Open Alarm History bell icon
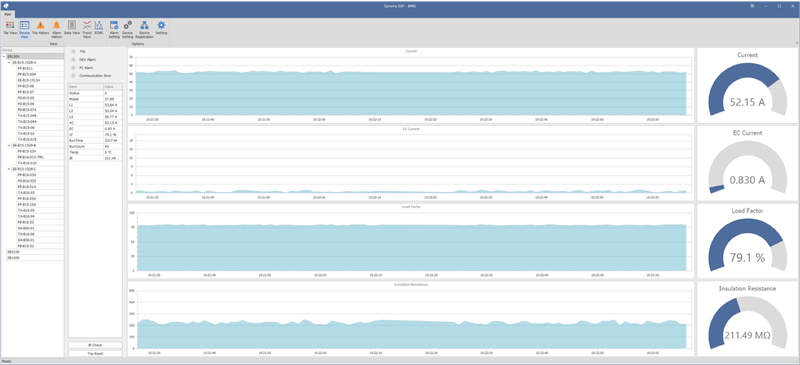The width and height of the screenshot is (800, 365). [x=57, y=28]
